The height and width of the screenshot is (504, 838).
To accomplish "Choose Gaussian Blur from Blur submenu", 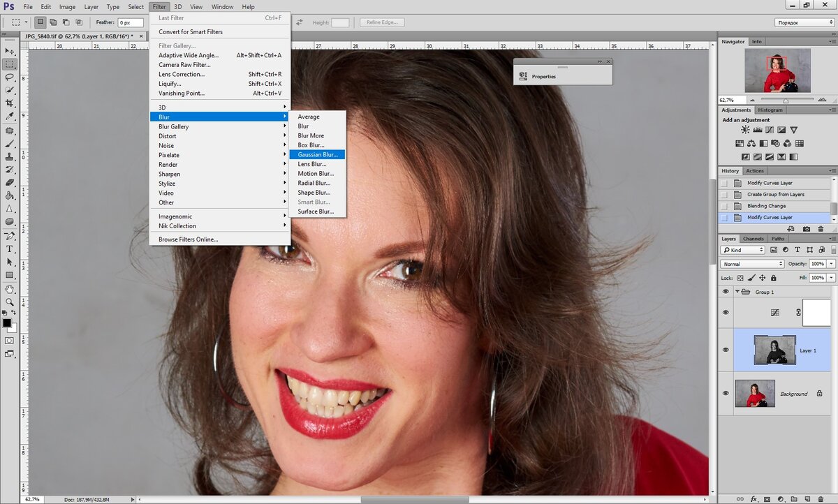I will (x=317, y=154).
